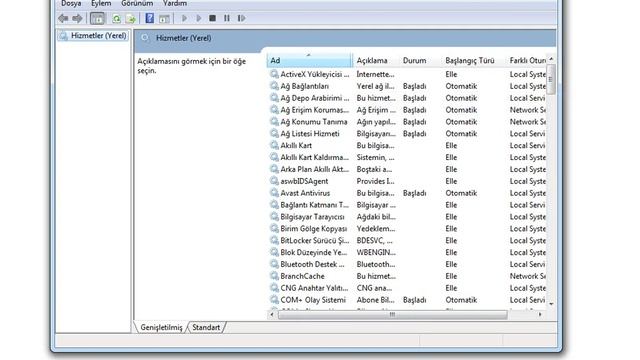This screenshot has width=640, height=360.
Task: Open the Eylem menu
Action: [101, 3]
